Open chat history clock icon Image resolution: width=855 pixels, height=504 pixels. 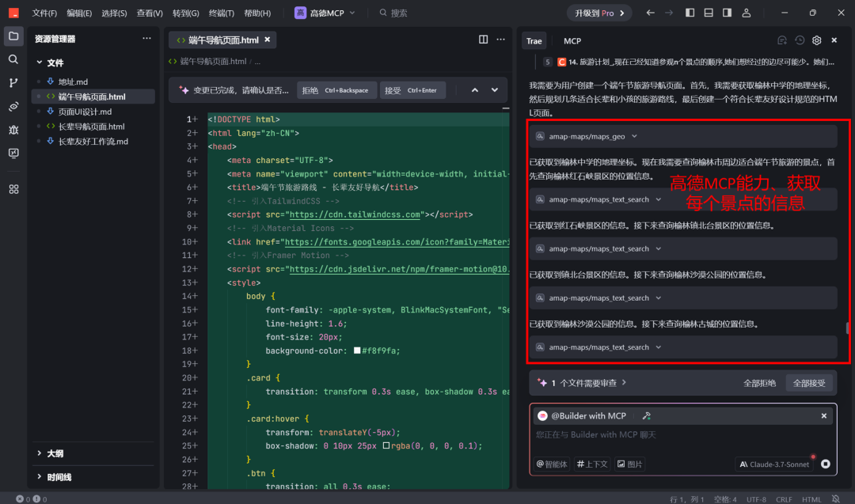[x=800, y=40]
